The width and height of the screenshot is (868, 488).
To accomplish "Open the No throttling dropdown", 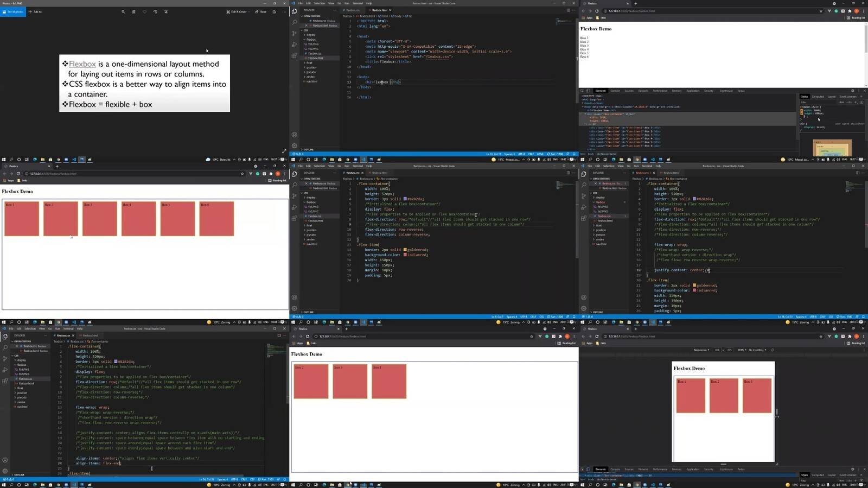I will click(757, 350).
